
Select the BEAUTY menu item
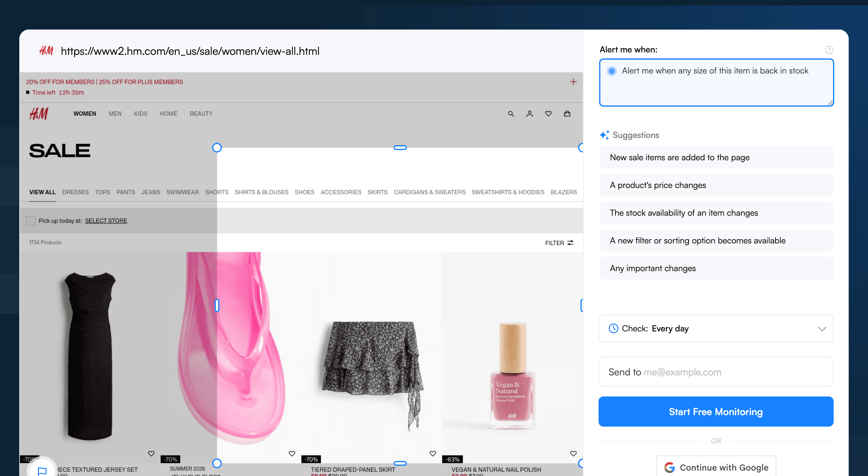click(201, 114)
